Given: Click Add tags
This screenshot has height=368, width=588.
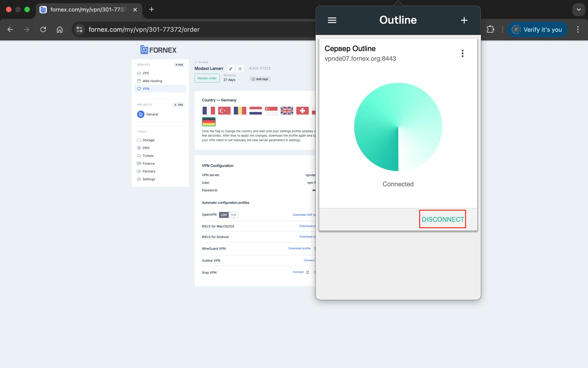Looking at the screenshot, I should coord(260,79).
